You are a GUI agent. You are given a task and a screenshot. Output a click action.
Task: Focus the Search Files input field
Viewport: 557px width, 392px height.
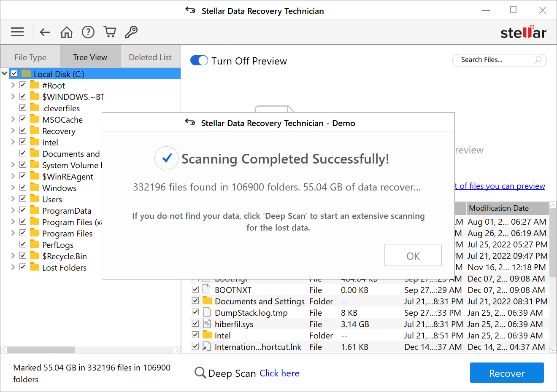[x=500, y=60]
